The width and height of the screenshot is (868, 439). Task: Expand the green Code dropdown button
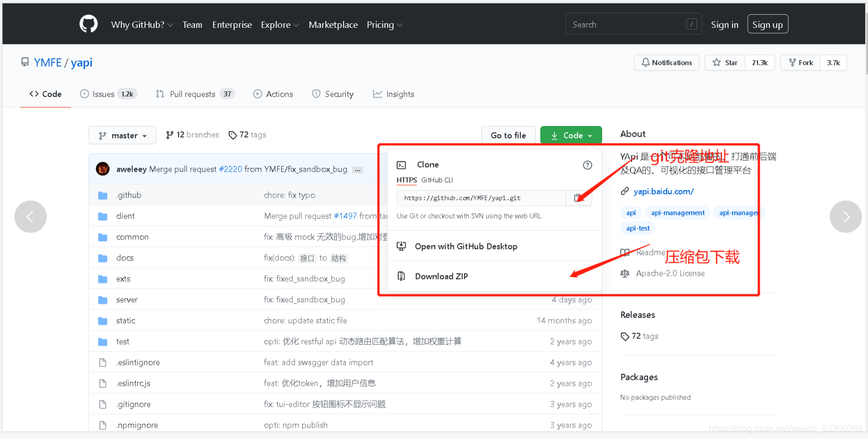[571, 136]
